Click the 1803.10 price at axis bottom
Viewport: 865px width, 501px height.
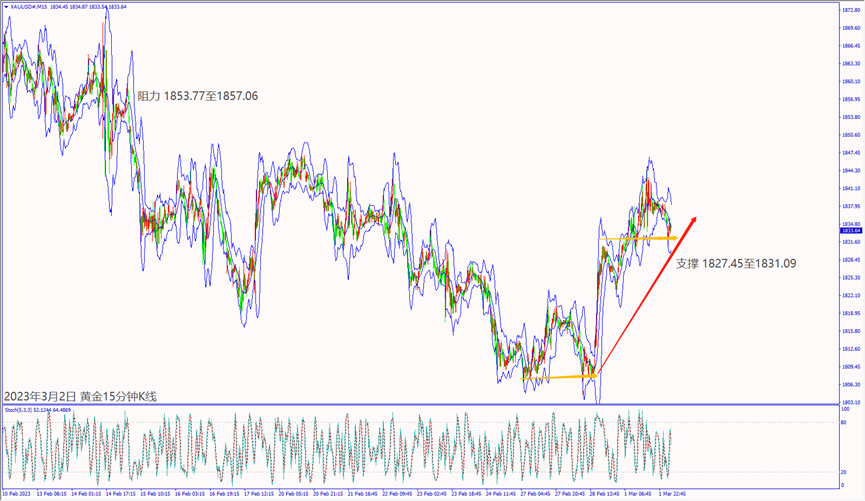(x=850, y=402)
